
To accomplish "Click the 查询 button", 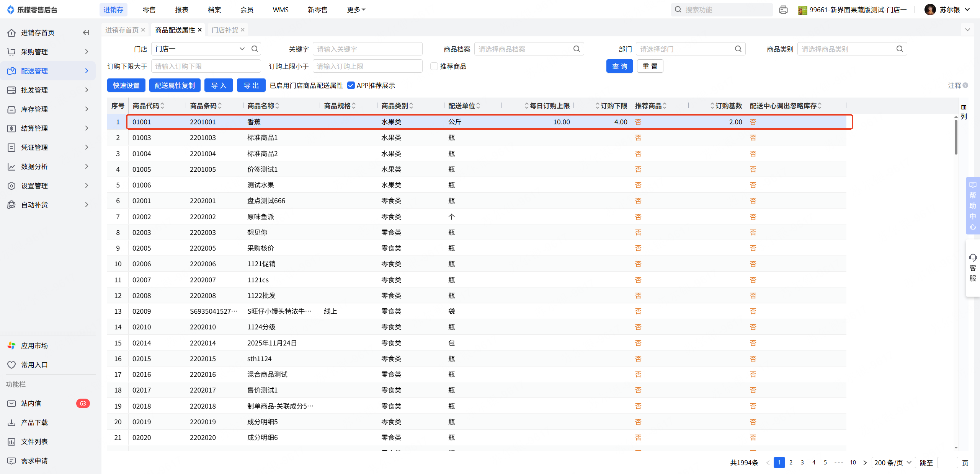I will 619,66.
